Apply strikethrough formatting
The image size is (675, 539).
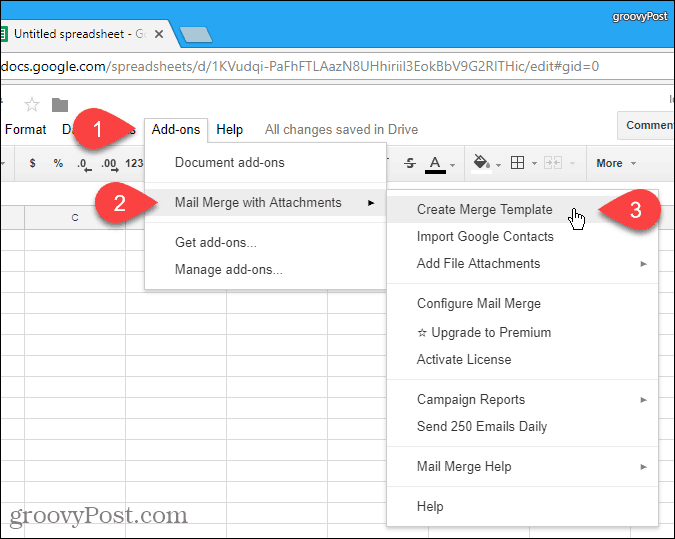pyautogui.click(x=410, y=163)
